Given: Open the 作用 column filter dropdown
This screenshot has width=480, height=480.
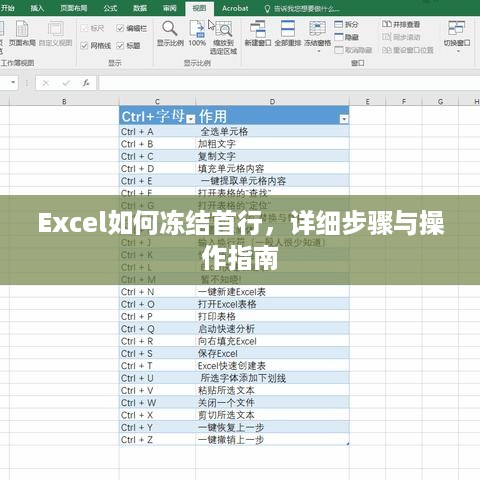Looking at the screenshot, I should coord(344,119).
